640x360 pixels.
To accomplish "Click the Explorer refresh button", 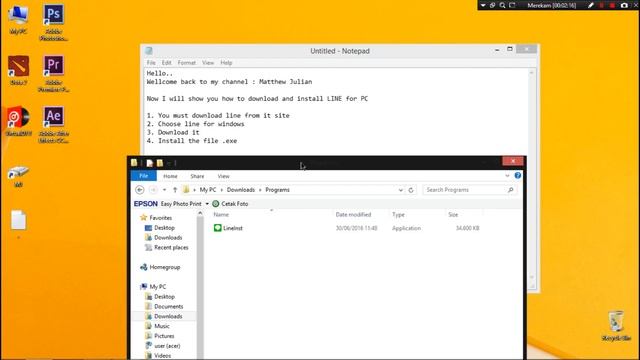I will (x=411, y=190).
